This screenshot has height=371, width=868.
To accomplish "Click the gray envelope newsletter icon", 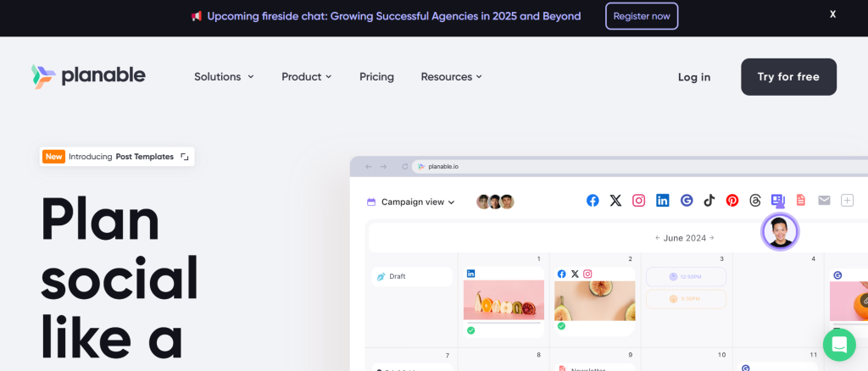I will point(824,201).
